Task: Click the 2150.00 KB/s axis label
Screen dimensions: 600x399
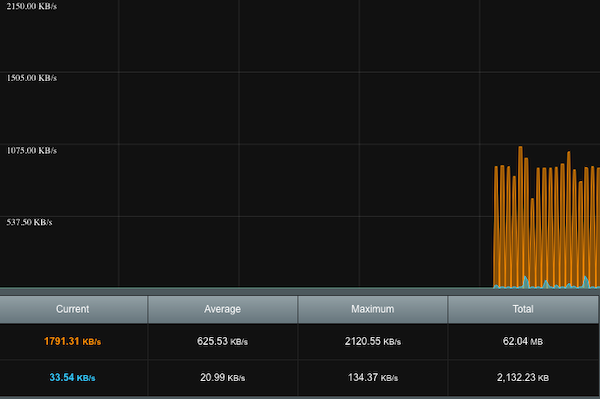Action: tap(32, 6)
